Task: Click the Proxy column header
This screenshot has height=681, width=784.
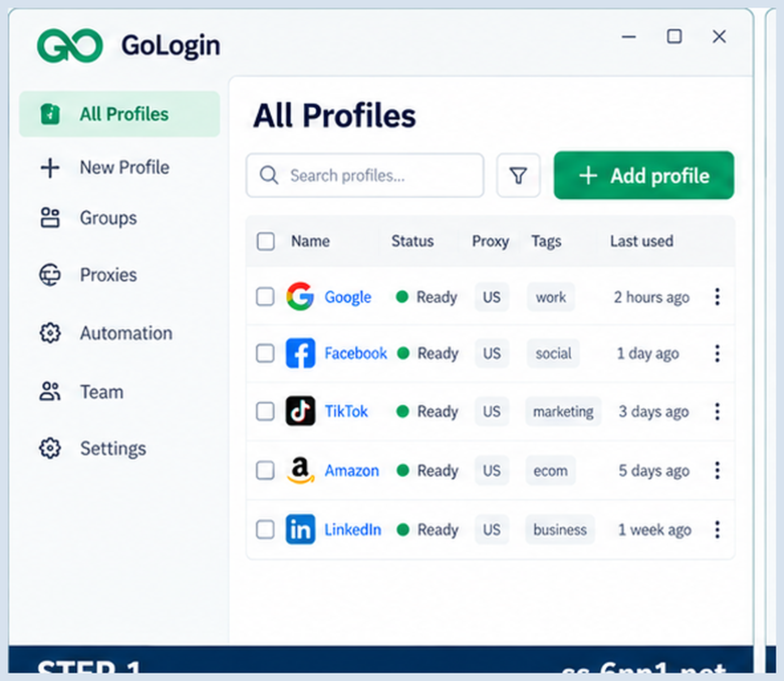Action: [490, 241]
